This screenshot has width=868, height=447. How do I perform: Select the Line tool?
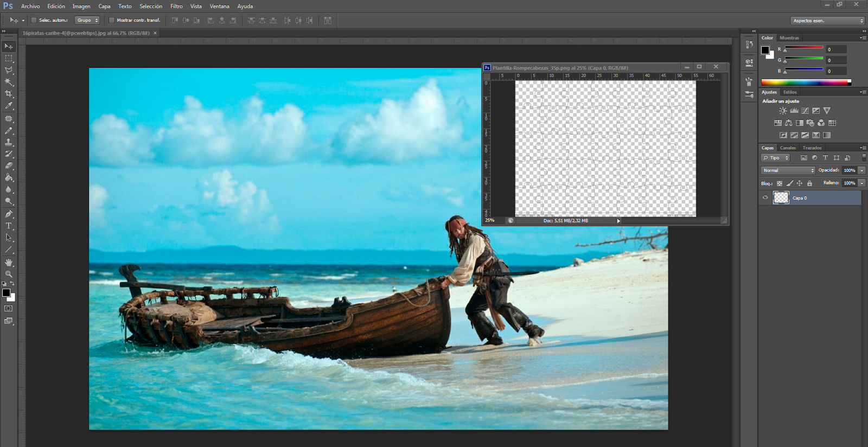(9, 250)
